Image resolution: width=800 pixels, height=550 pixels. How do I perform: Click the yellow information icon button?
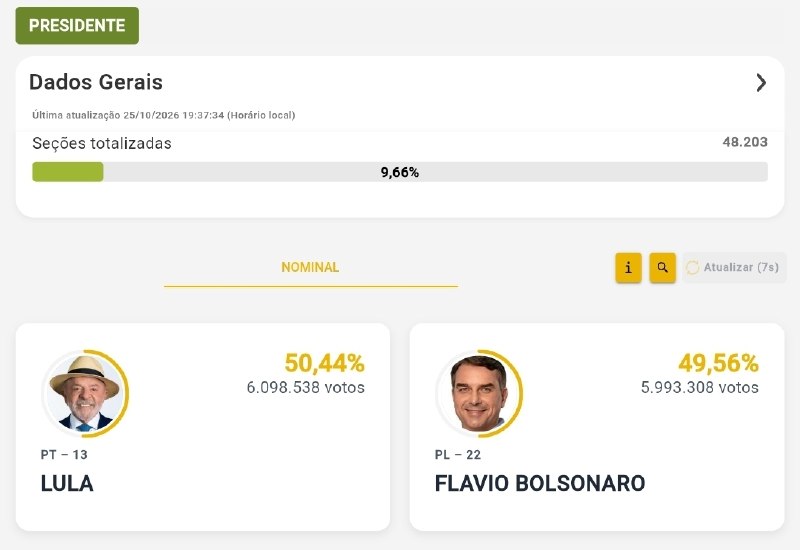click(628, 267)
